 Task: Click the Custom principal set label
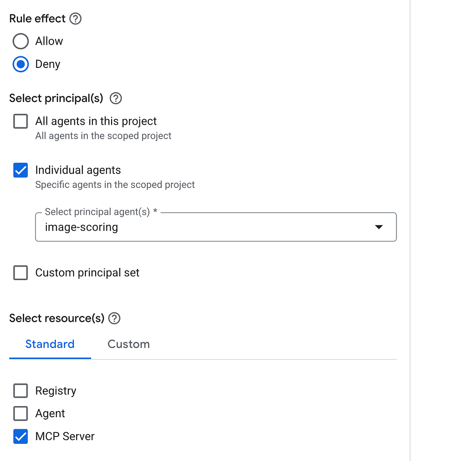pyautogui.click(x=87, y=273)
